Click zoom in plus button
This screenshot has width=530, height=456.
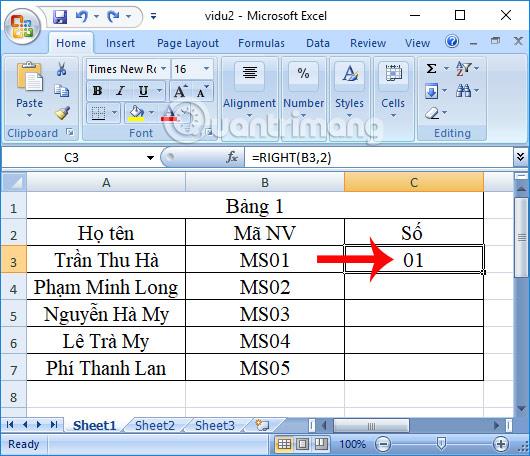tap(501, 444)
